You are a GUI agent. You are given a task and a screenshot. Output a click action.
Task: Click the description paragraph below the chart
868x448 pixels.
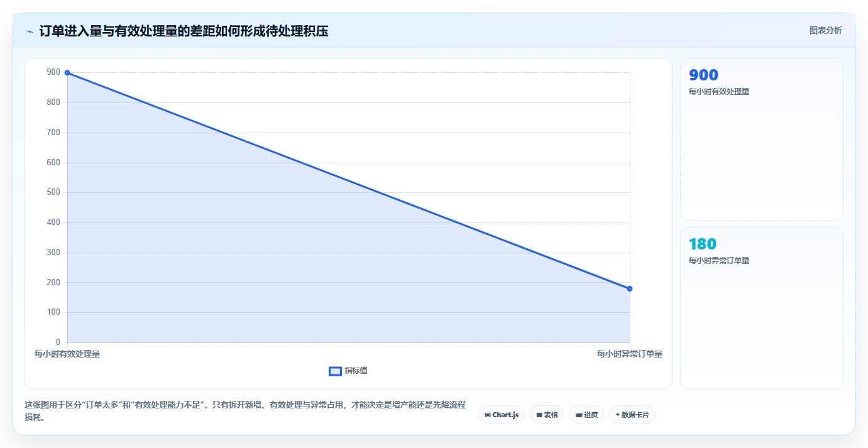[x=245, y=412]
